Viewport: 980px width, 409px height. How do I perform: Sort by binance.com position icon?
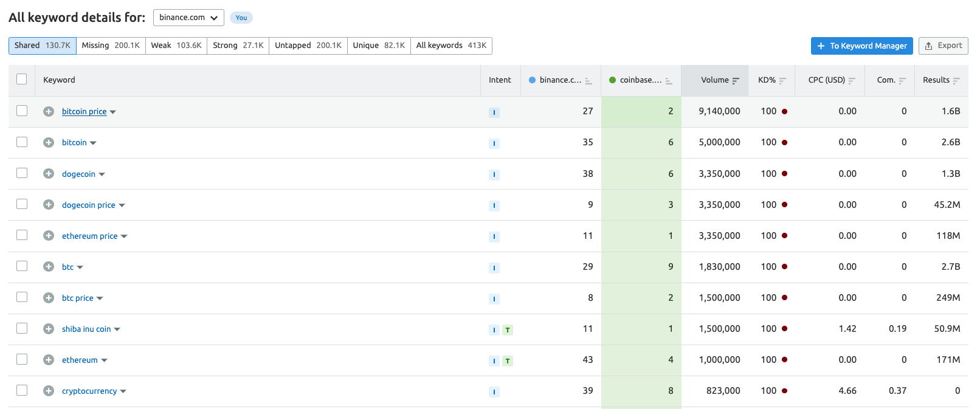point(588,81)
